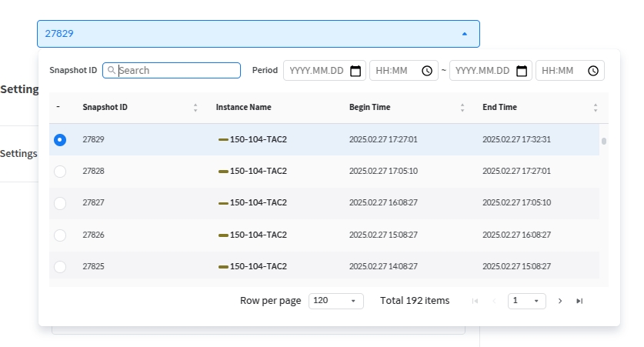
Task: Click the table's vertical scrollbar handle
Action: tap(604, 141)
